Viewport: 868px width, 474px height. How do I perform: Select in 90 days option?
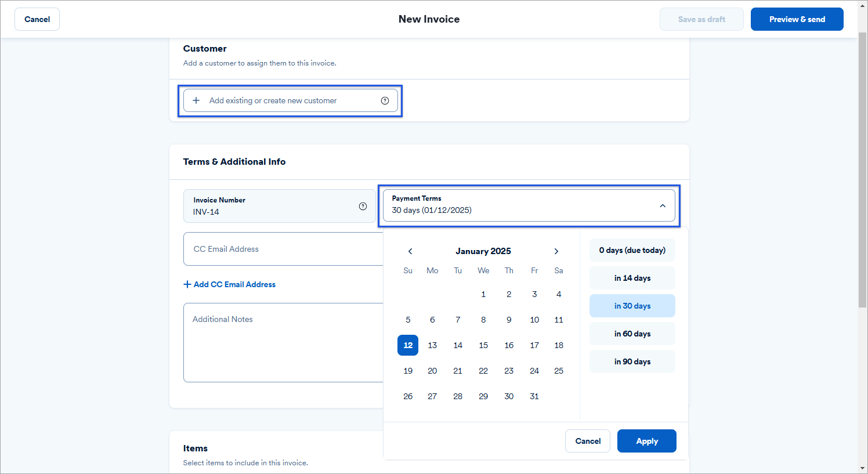[x=632, y=361]
